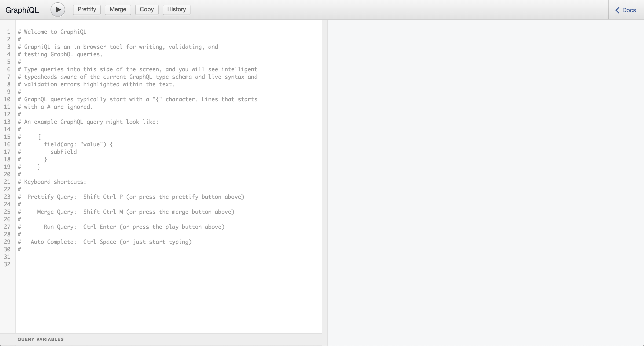Open the History panel
Image resolution: width=644 pixels, height=346 pixels.
pos(176,9)
